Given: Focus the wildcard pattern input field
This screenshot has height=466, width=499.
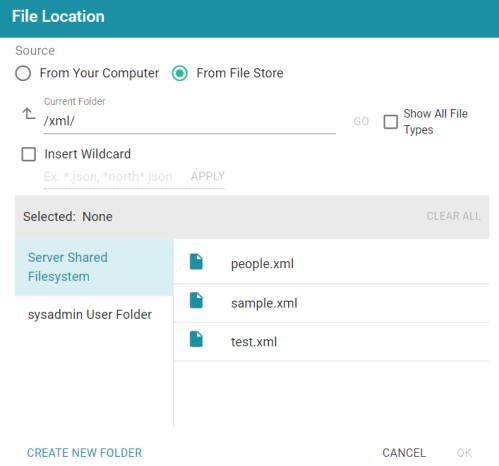Looking at the screenshot, I should click(113, 177).
